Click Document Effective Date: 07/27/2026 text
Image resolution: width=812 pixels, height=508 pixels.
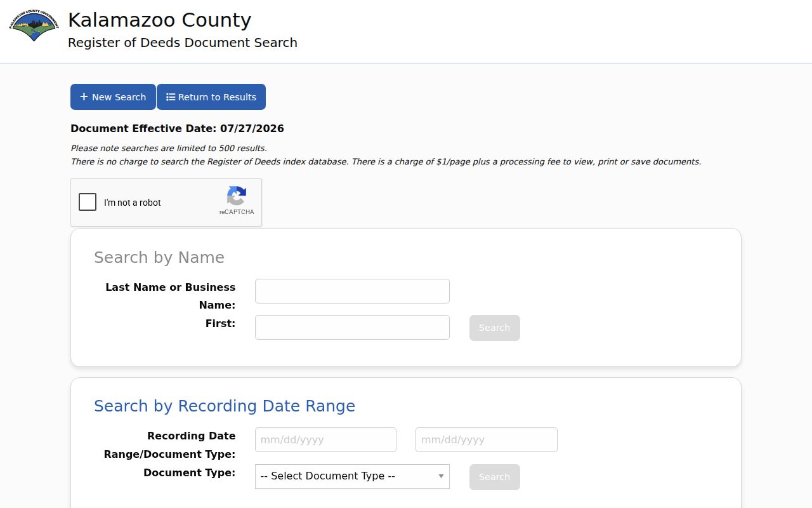pos(178,128)
